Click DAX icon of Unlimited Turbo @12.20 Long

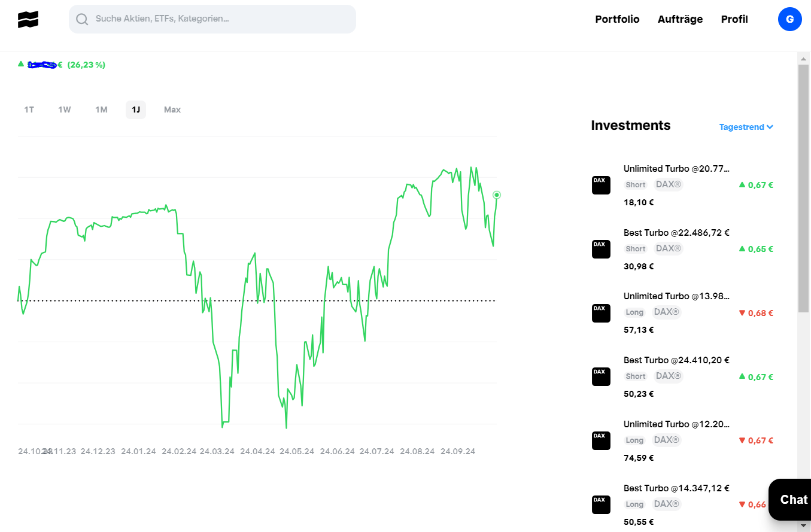(601, 440)
